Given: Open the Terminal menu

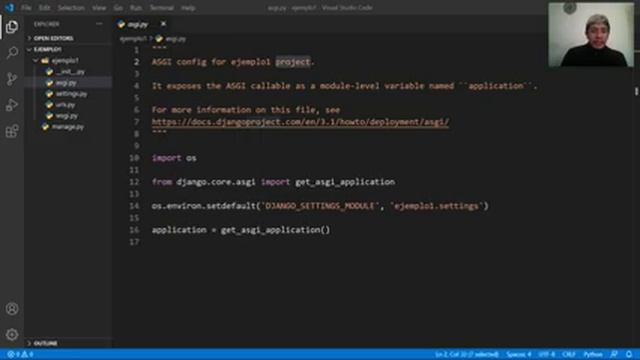Looking at the screenshot, I should coord(162,8).
